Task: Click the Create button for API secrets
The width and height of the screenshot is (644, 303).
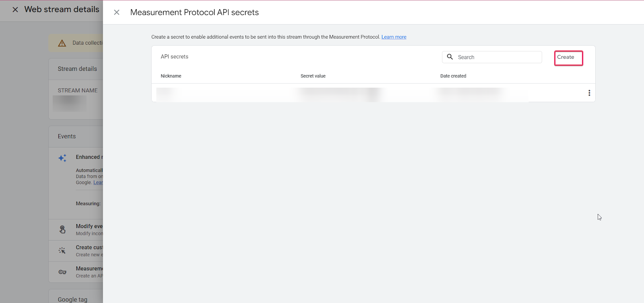Action: [568, 58]
